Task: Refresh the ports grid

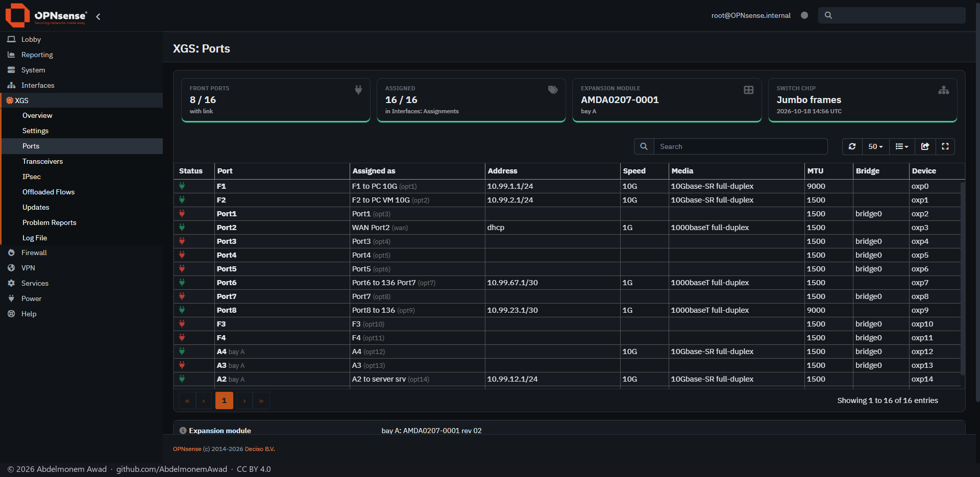Action: 852,146
